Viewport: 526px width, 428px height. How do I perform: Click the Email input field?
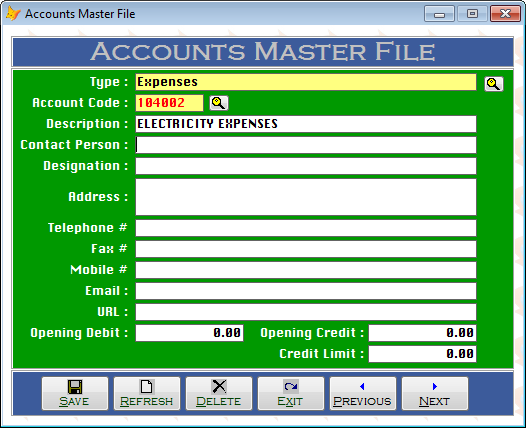click(306, 291)
